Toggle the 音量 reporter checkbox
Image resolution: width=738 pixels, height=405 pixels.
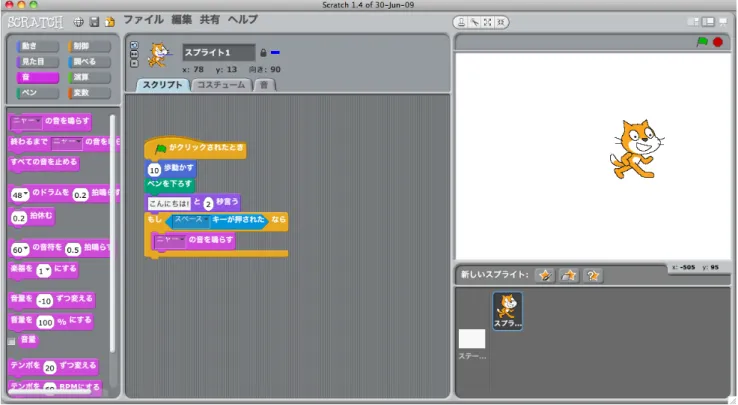12,341
